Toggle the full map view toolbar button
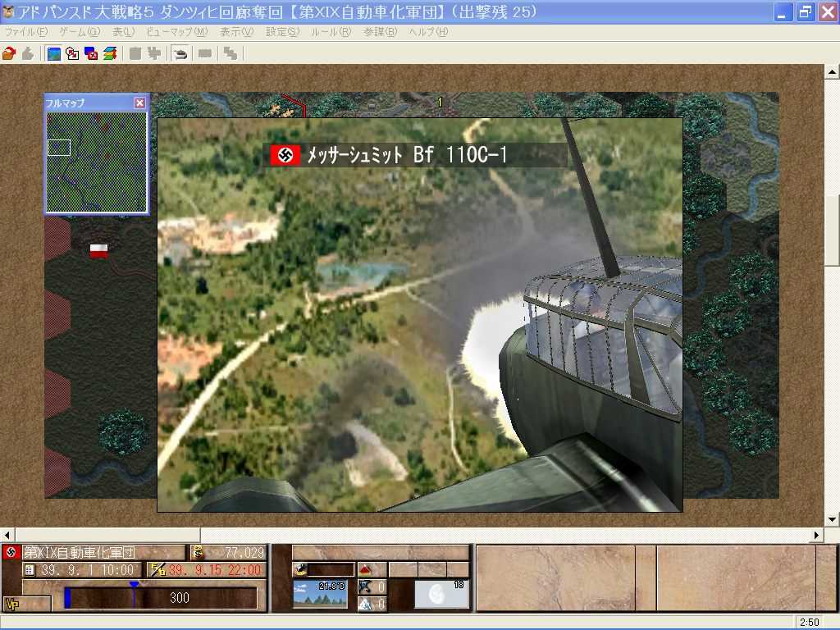Viewport: 840px width, 630px height. coord(53,54)
